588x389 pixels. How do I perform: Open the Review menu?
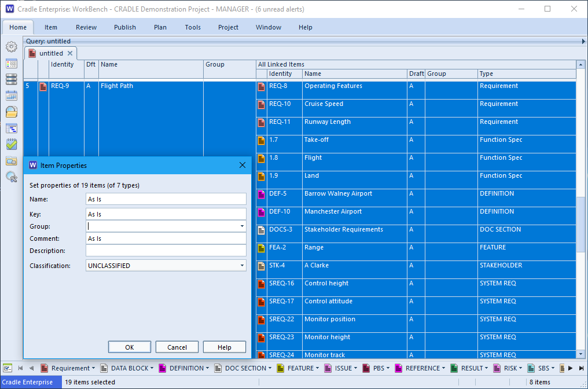[86, 27]
